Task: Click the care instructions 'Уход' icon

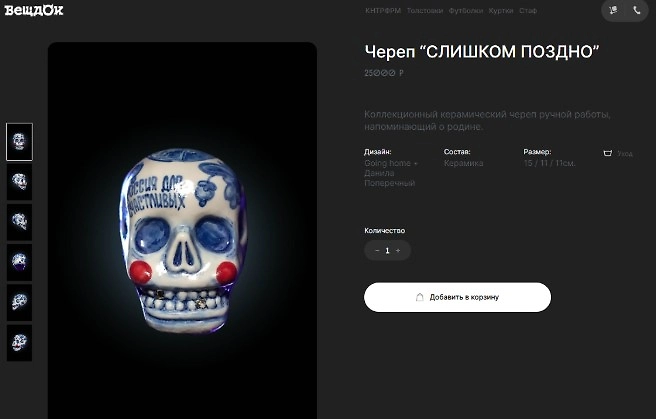Action: click(x=608, y=154)
